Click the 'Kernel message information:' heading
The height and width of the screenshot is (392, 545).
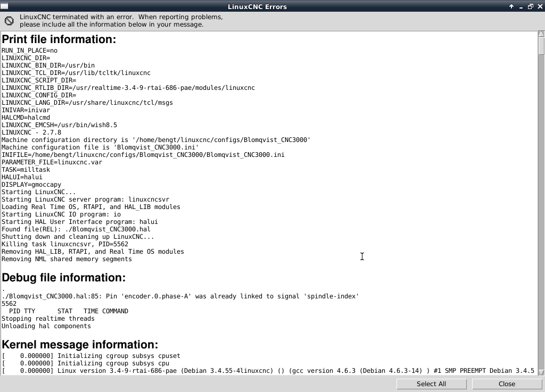[80, 345]
